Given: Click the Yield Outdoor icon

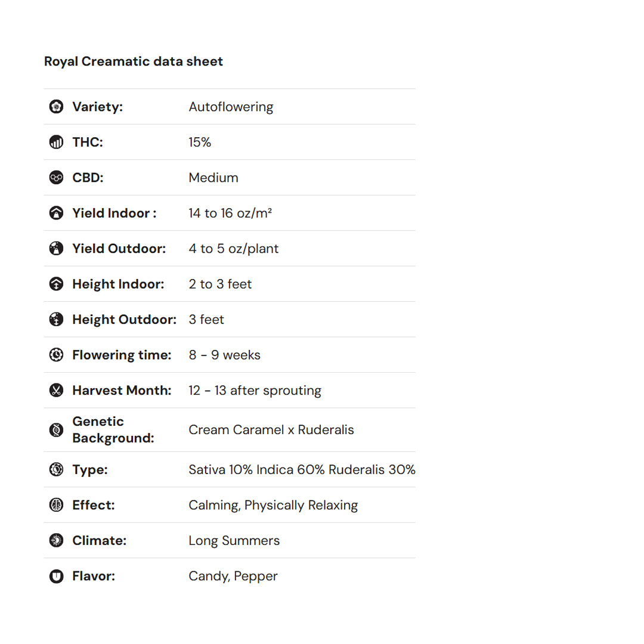Looking at the screenshot, I should (x=56, y=249).
